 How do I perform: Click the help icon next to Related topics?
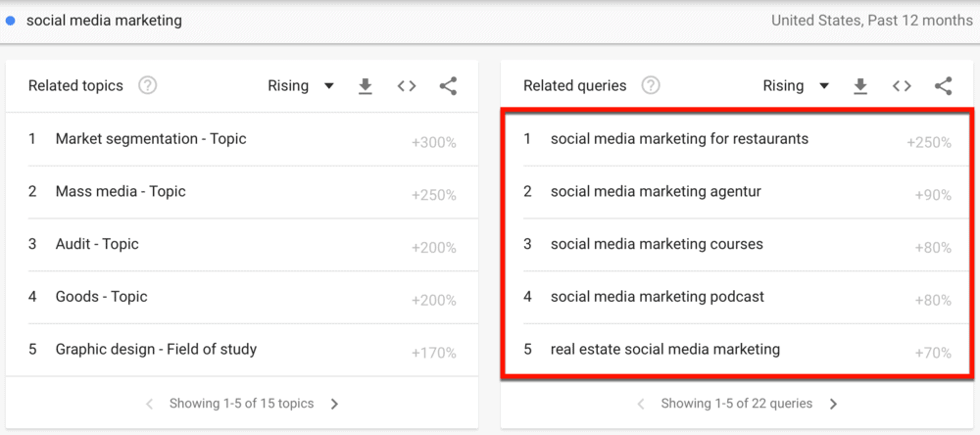pos(147,85)
